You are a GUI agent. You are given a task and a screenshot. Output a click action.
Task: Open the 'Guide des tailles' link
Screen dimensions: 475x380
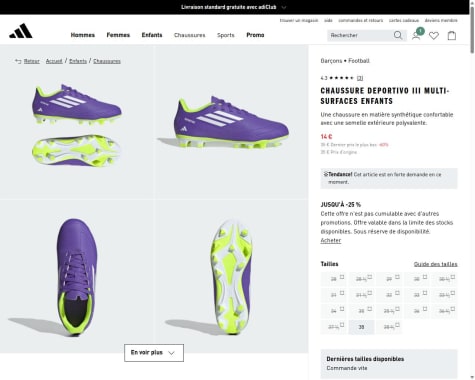(x=436, y=264)
